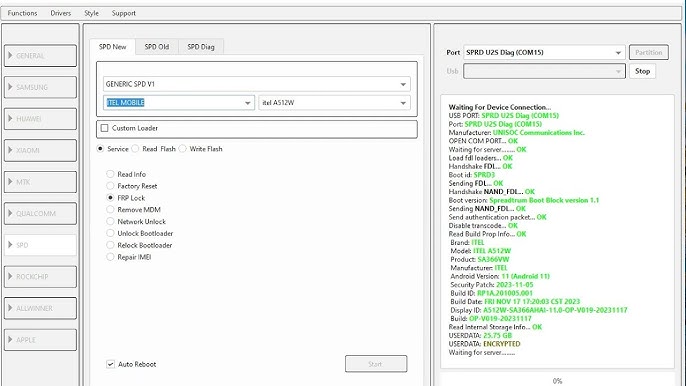Select the FRP Lock option
Screen dimensions: 686x386
point(110,198)
